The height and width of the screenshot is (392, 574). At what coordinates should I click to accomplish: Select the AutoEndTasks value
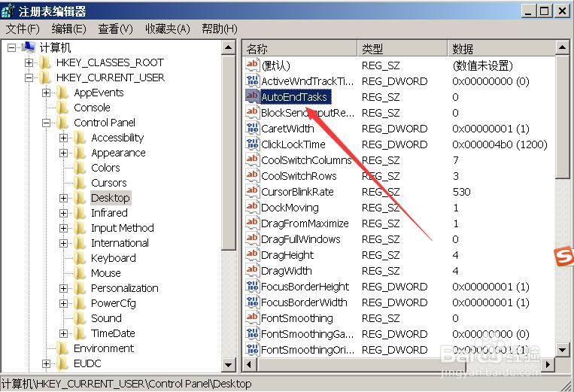(x=295, y=97)
